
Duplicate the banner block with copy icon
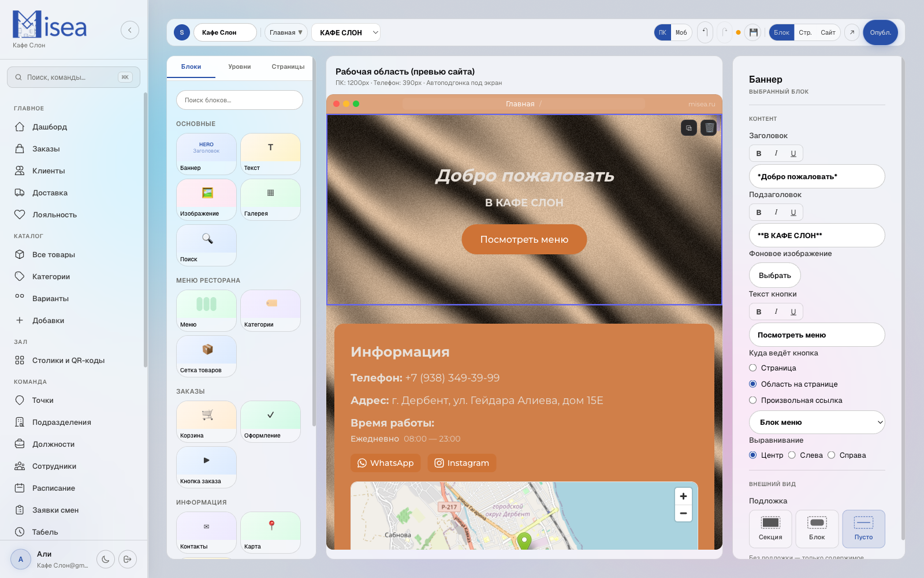tap(689, 128)
